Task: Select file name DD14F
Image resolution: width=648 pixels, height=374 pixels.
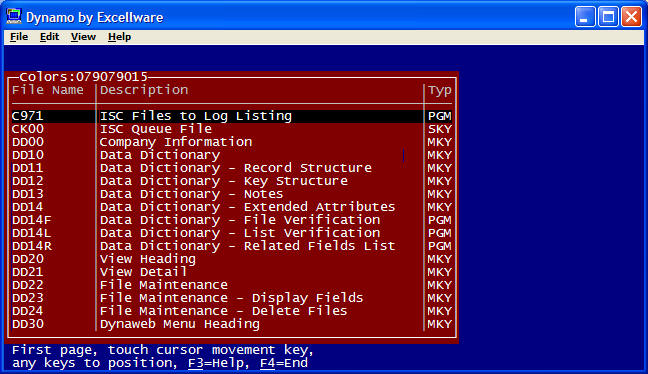Action: [x=32, y=220]
